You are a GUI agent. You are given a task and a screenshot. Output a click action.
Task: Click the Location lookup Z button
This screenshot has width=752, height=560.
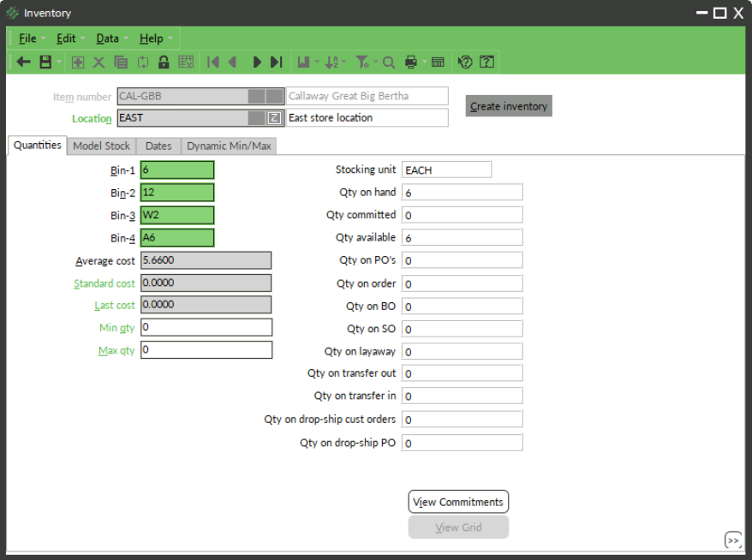tap(274, 118)
